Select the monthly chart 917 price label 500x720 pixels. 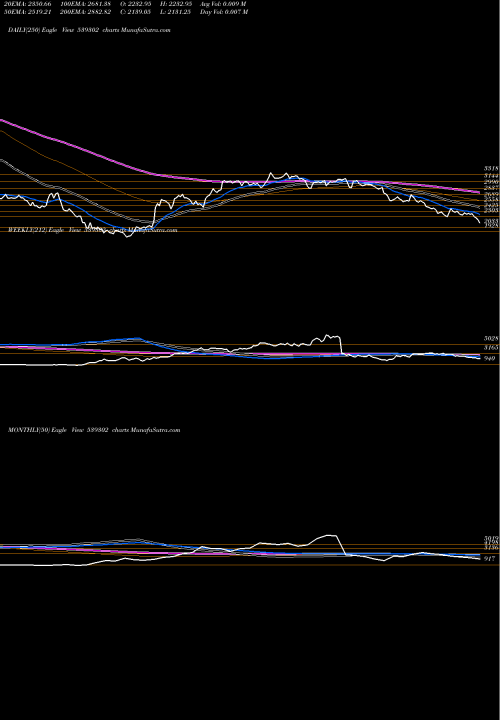490,558
